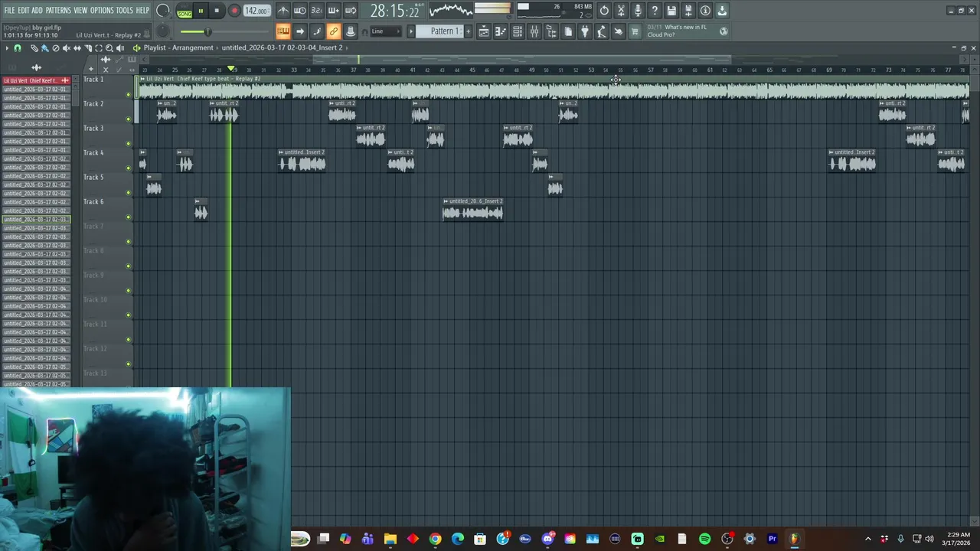
Task: Open the EDIT menu
Action: pos(24,11)
